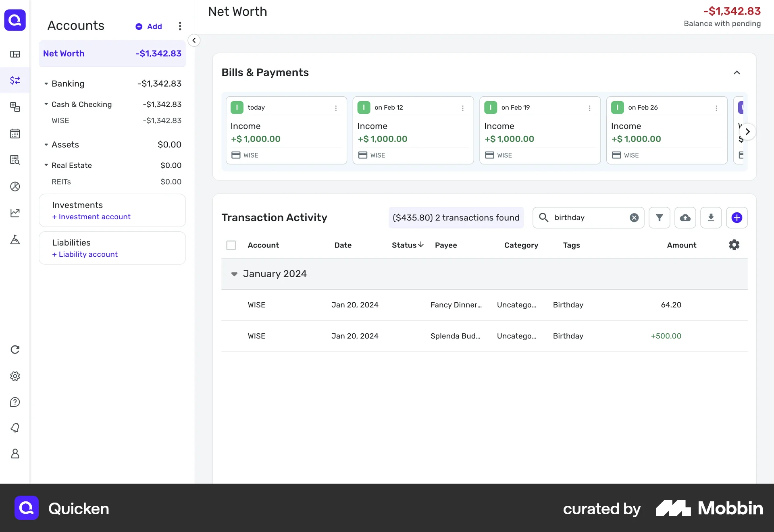The image size is (774, 532).
Task: Open the Feb 12 Income bill card
Action: [x=413, y=130]
